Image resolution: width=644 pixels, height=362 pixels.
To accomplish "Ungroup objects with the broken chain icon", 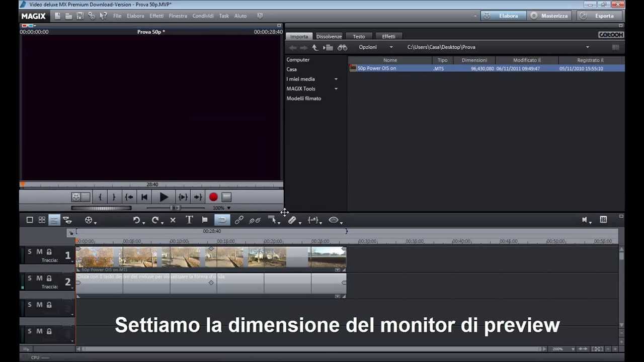I will [255, 220].
